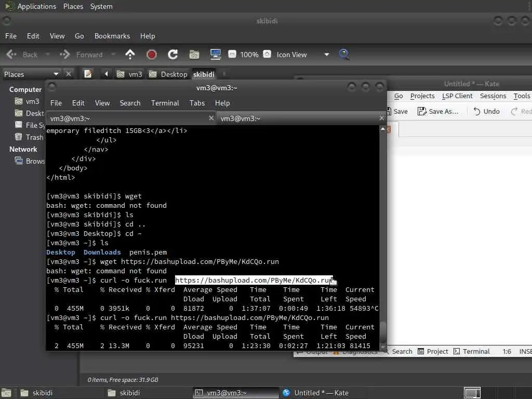This screenshot has height=399, width=532.
Task: Open File System in Places sidebar
Action: coord(30,125)
